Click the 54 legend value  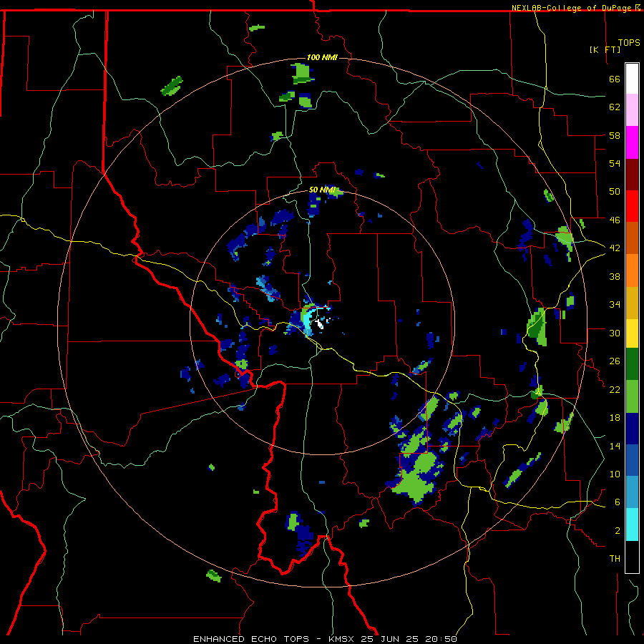click(615, 163)
